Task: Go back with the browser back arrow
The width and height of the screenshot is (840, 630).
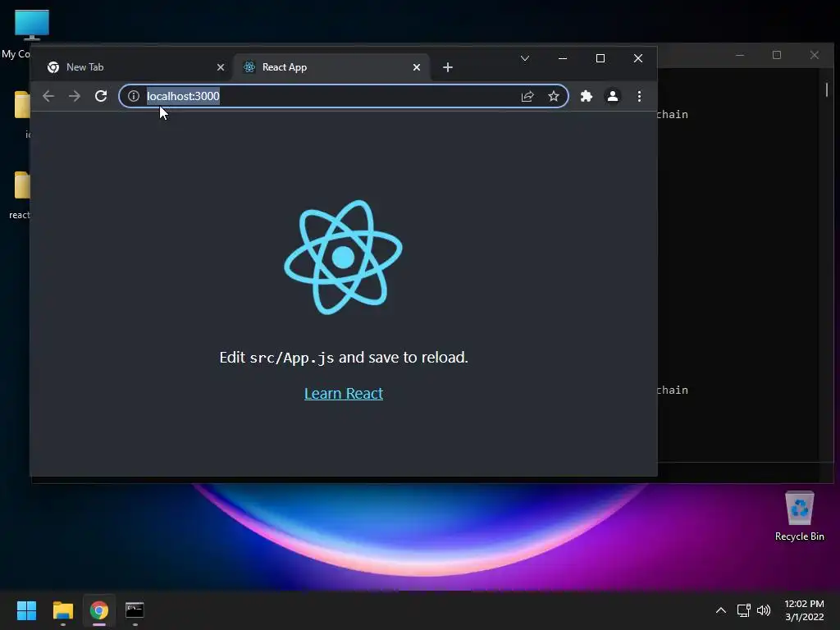Action: [x=48, y=97]
